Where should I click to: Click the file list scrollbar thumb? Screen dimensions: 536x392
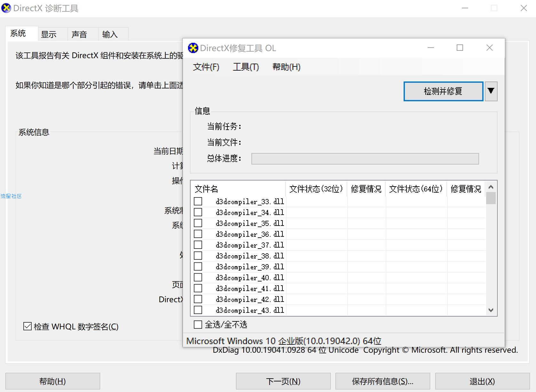coord(491,198)
